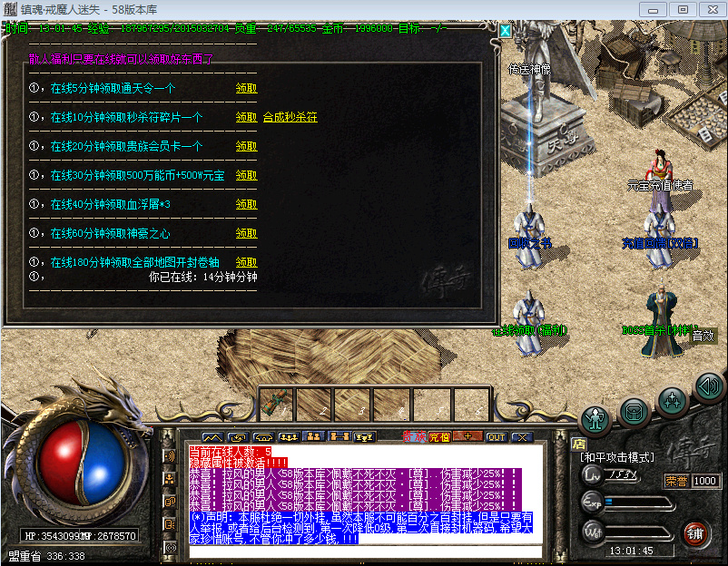
Task: Claim the 30-minute 500万能币 reward
Action: click(246, 176)
